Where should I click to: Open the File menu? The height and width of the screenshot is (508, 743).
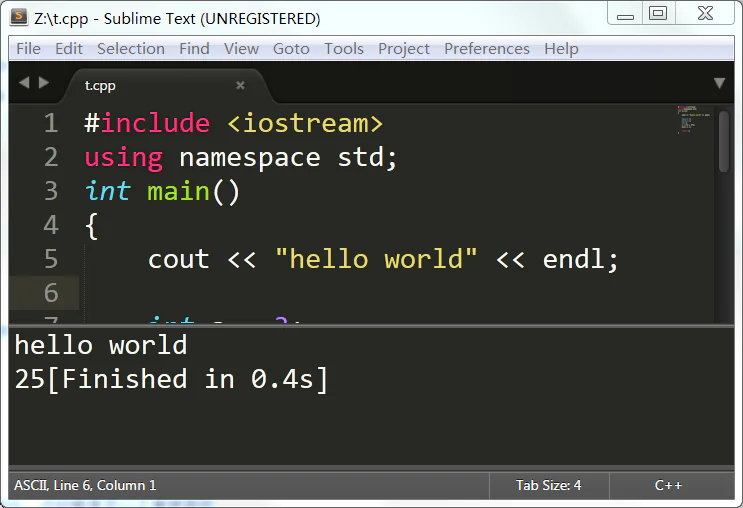pyautogui.click(x=28, y=49)
